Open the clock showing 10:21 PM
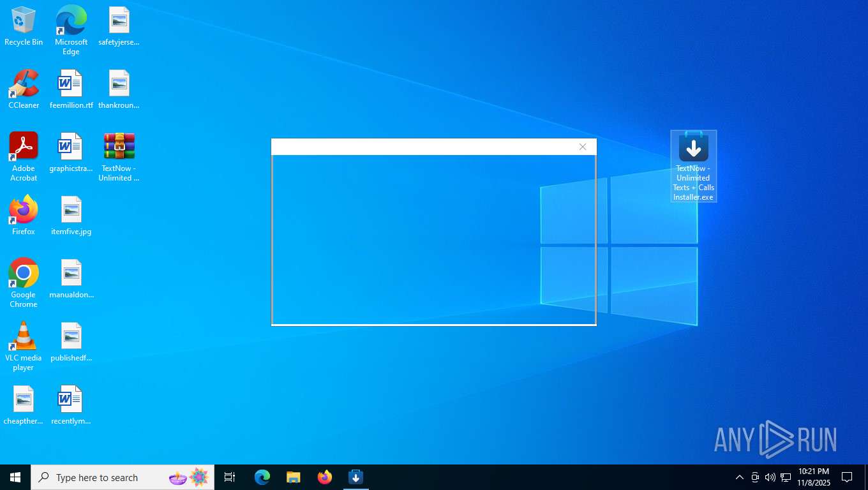The width and height of the screenshot is (868, 490). pyautogui.click(x=814, y=477)
